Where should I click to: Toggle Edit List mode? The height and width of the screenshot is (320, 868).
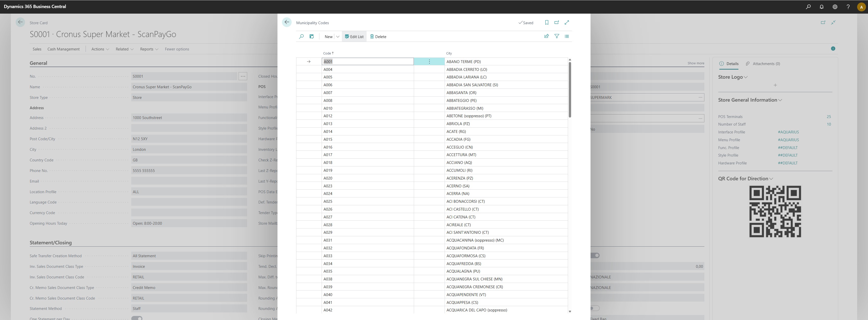point(354,37)
